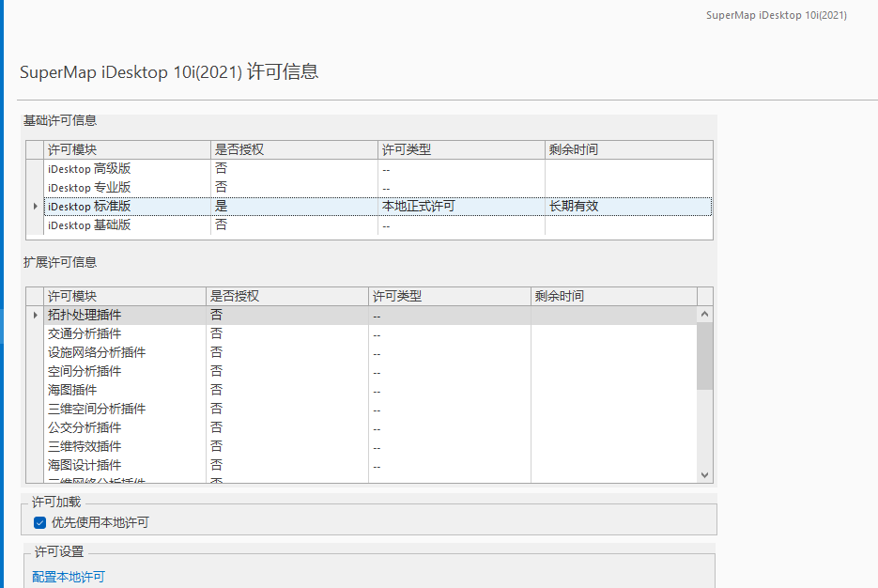
Task: Click the 长期有效 cell
Action: [x=628, y=206]
